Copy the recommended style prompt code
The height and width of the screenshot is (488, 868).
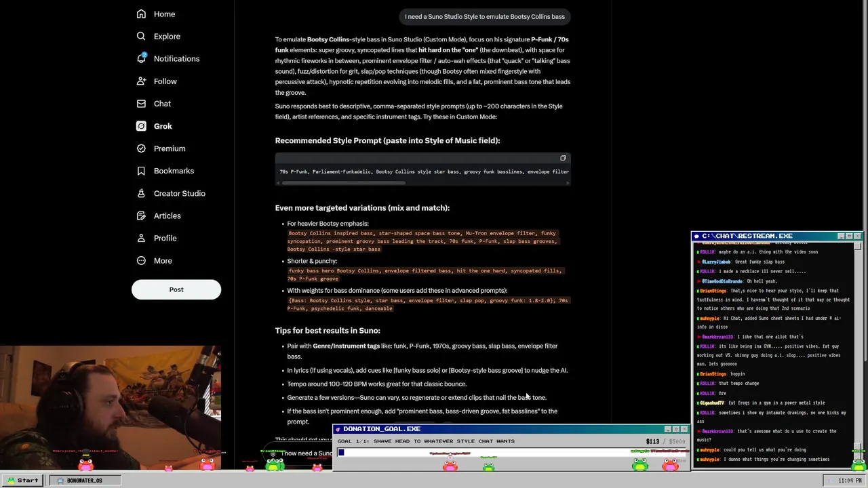coord(563,158)
